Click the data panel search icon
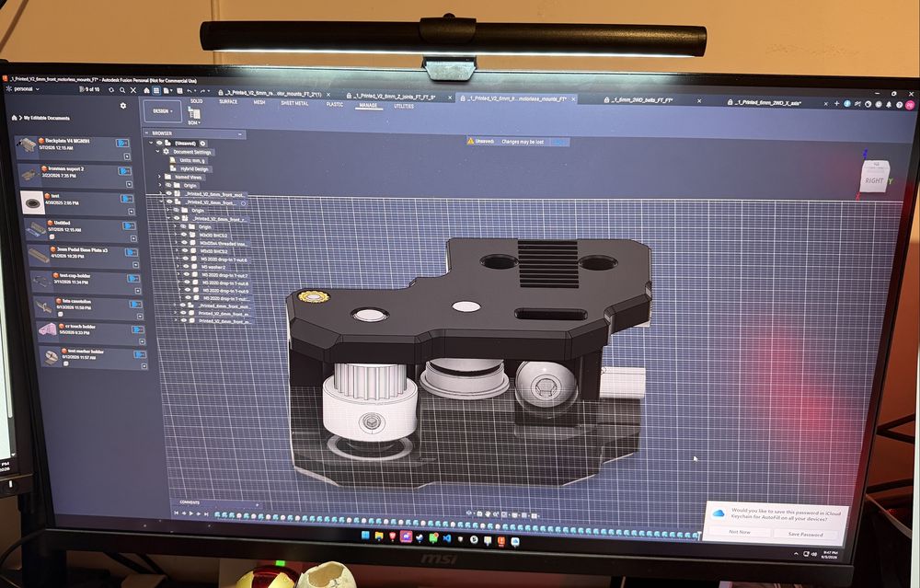 coord(122,90)
